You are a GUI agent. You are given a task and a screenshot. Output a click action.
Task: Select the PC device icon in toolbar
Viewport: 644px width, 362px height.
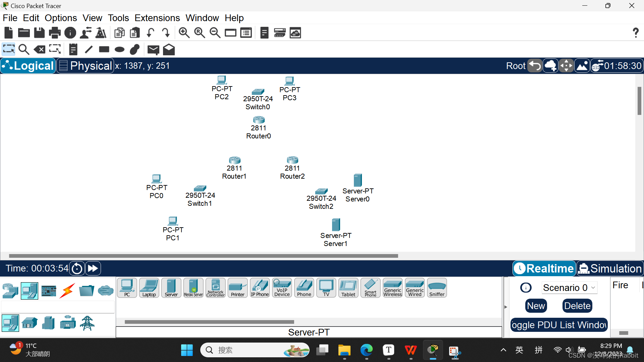coord(127,287)
